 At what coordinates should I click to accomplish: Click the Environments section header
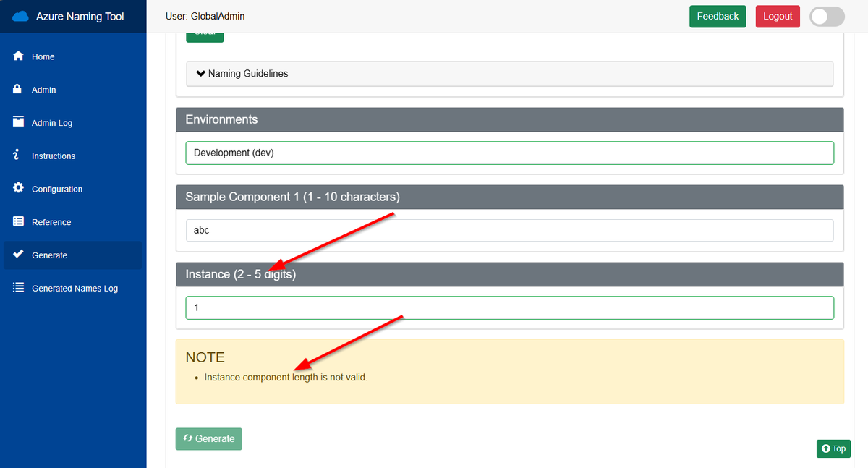[510, 119]
